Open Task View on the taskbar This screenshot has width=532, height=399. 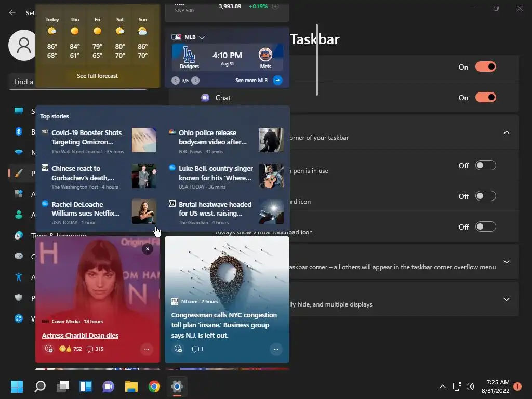(x=63, y=387)
